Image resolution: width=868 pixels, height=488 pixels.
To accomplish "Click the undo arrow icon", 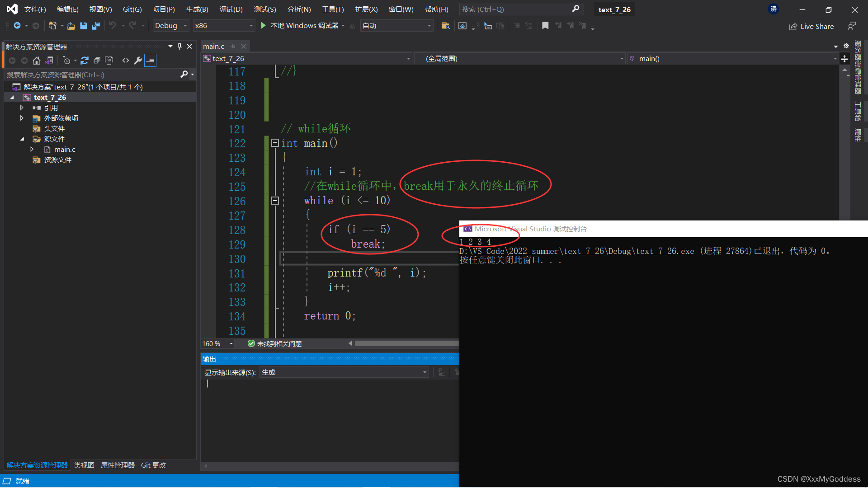I will [113, 26].
